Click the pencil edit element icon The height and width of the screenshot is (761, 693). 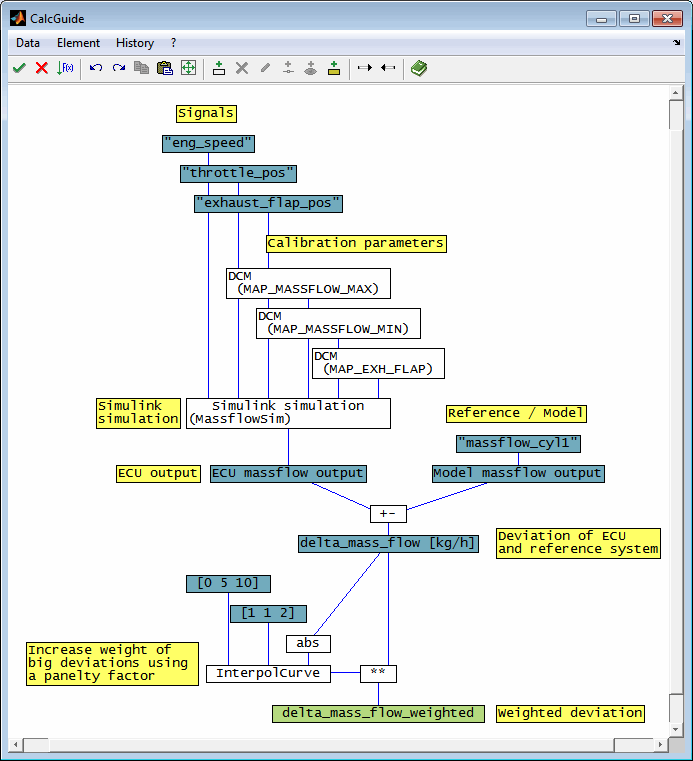pos(265,68)
